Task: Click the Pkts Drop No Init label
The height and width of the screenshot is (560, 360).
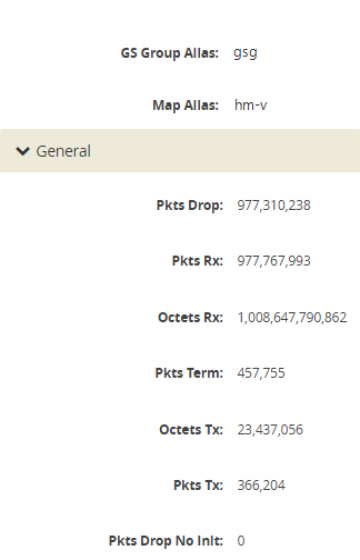Action: pos(166,541)
